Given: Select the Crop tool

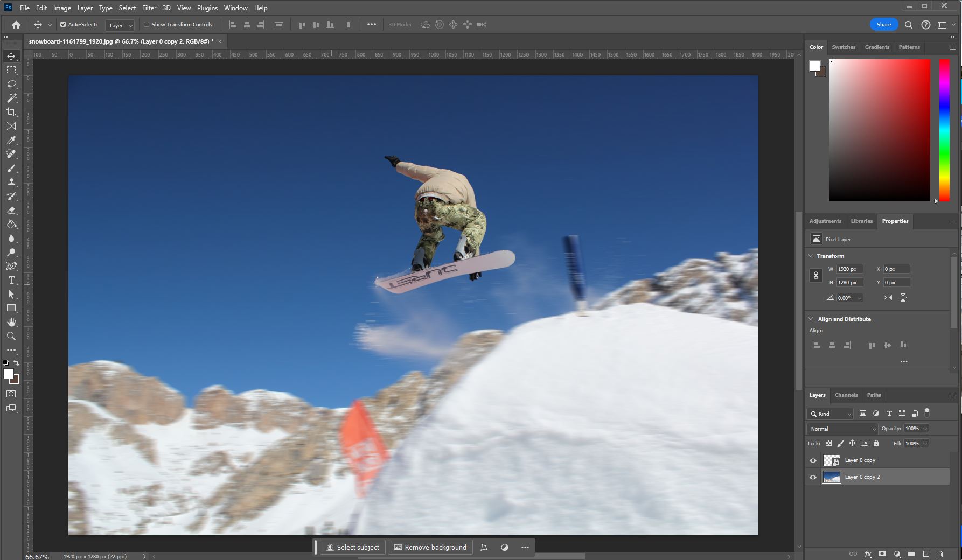Looking at the screenshot, I should (x=11, y=112).
